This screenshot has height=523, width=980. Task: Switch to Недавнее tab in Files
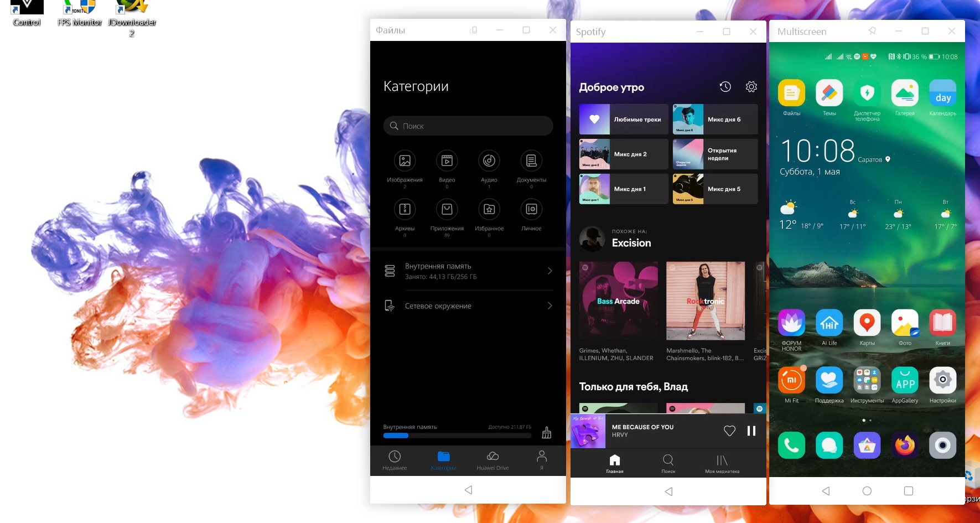[395, 460]
